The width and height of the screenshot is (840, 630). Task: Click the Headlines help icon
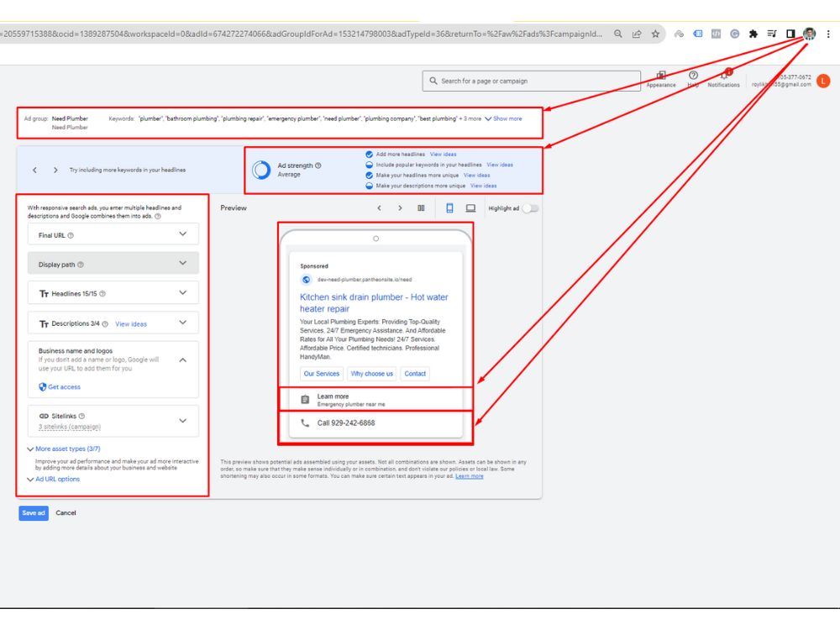point(102,293)
